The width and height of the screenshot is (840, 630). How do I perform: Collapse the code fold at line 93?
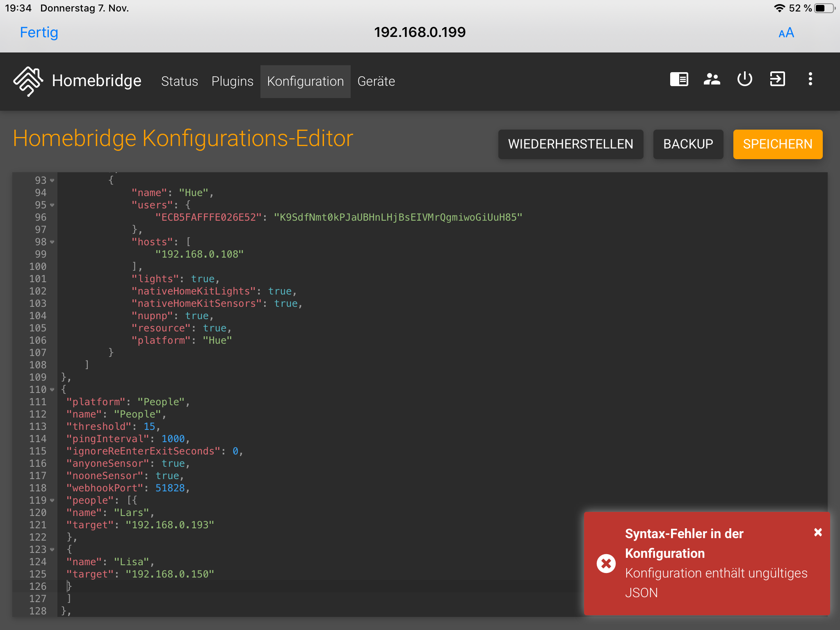pyautogui.click(x=52, y=180)
